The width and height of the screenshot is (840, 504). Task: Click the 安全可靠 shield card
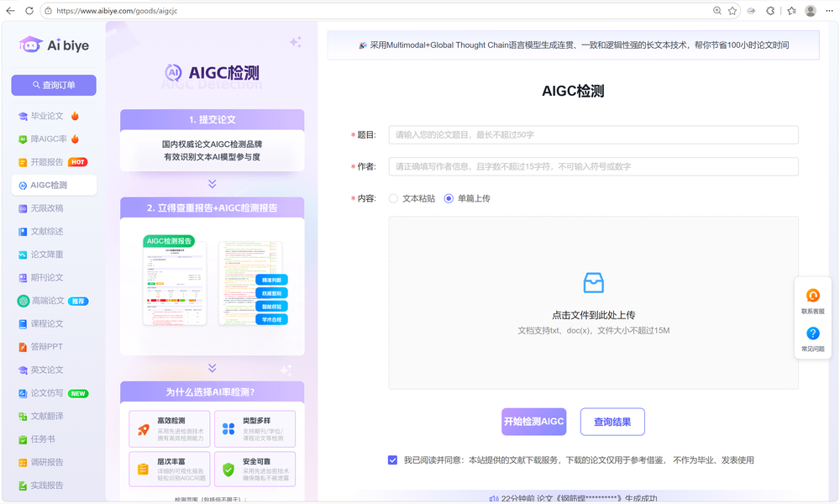coord(255,470)
